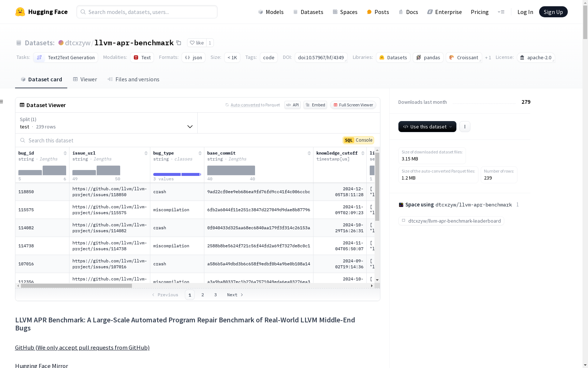Focus the Search models, datasets, users field
The width and height of the screenshot is (588, 368).
click(x=147, y=12)
